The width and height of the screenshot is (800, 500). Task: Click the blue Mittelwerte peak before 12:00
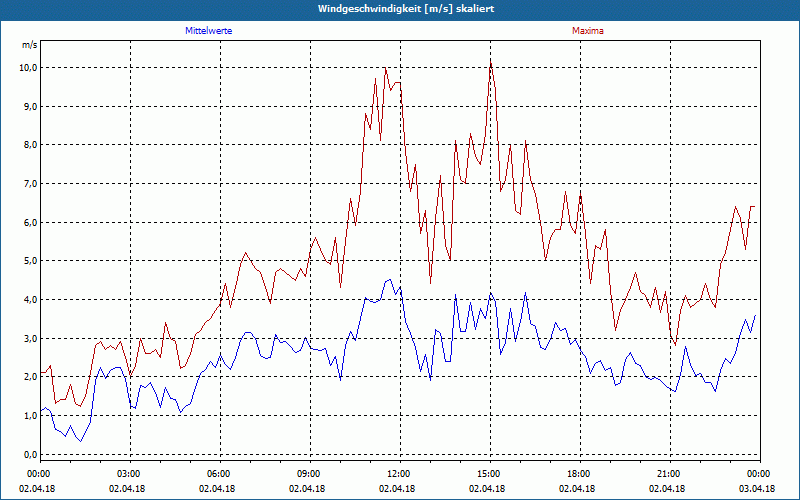pos(389,279)
